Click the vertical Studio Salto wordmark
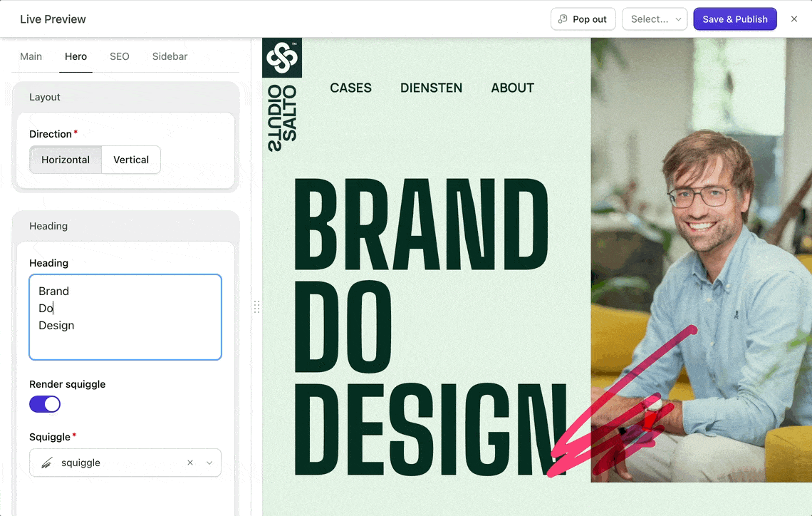Image resolution: width=812 pixels, height=516 pixels. pyautogui.click(x=282, y=118)
